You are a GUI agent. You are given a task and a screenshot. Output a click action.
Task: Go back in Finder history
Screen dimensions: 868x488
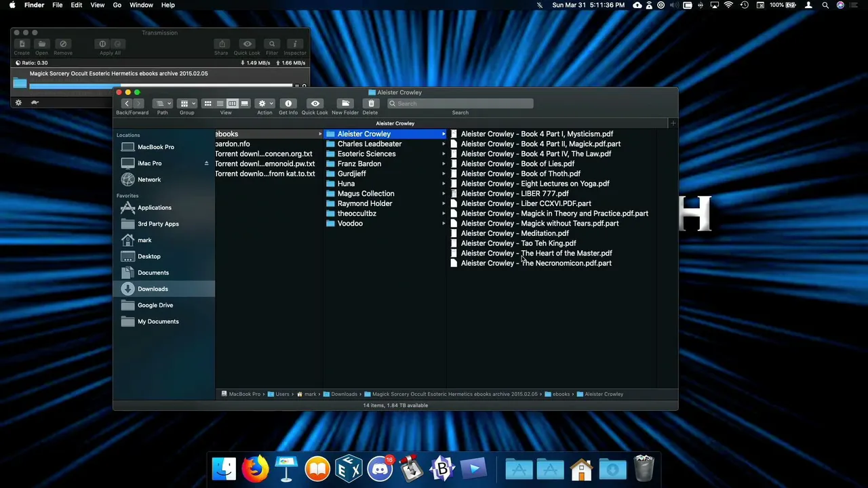point(127,104)
